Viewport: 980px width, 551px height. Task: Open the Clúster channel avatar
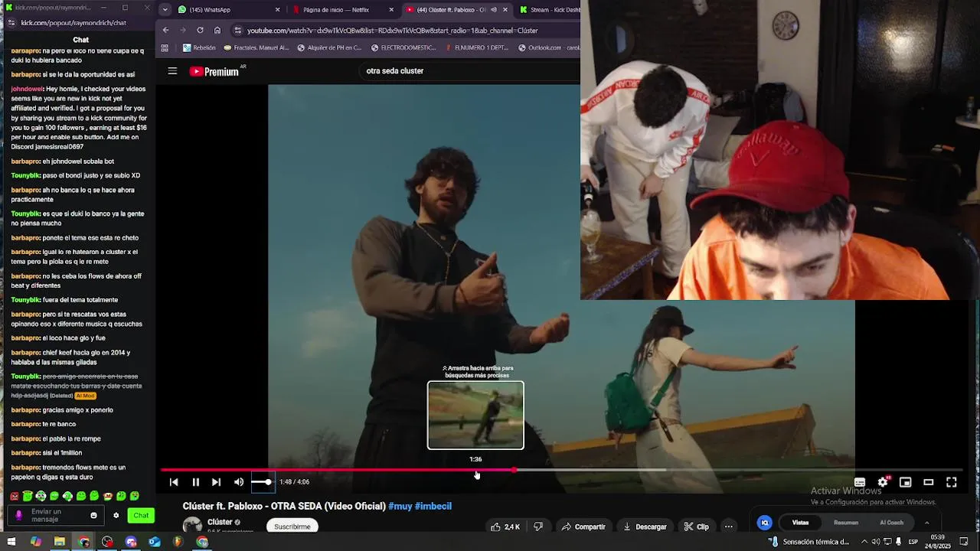tap(192, 526)
